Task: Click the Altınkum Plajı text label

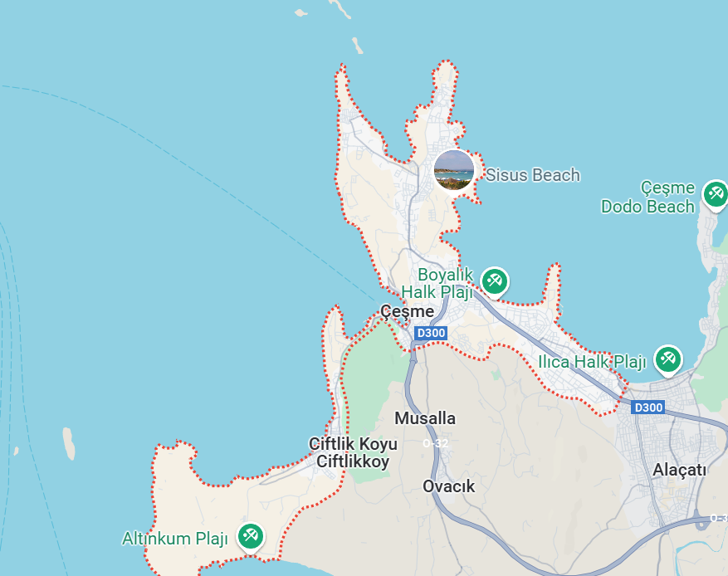Action: tap(175, 539)
